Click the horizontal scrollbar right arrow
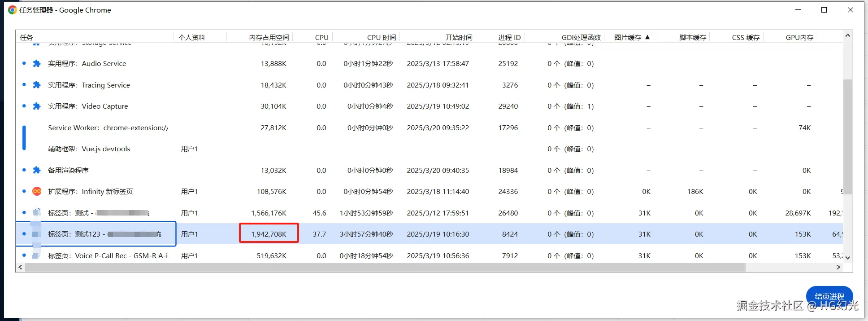The image size is (868, 321). point(838,268)
